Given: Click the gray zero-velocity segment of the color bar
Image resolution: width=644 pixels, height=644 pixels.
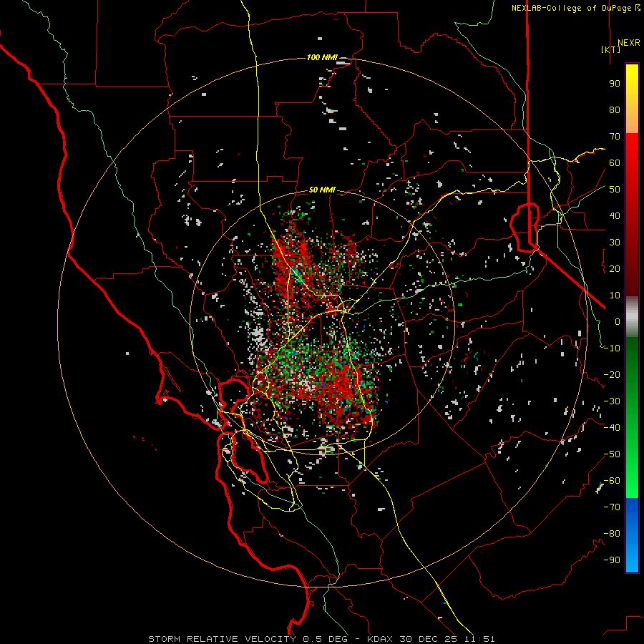Looking at the screenshot, I should click(632, 317).
